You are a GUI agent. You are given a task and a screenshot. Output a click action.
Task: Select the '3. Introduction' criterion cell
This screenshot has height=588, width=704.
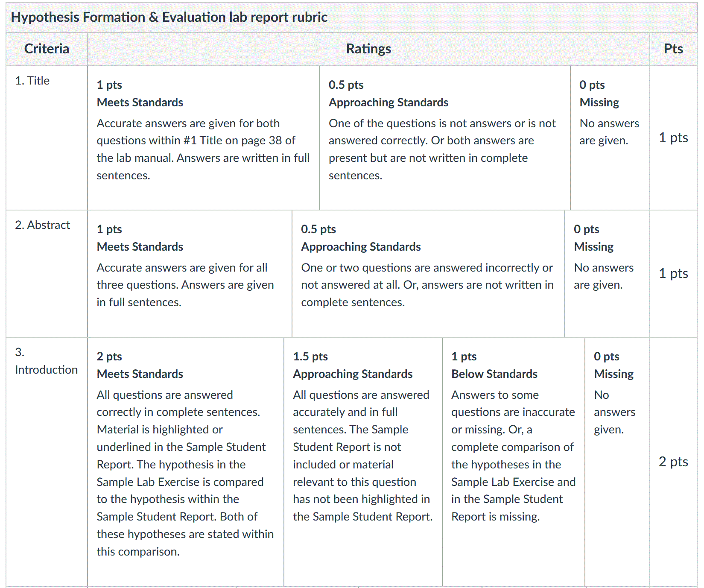(x=47, y=462)
